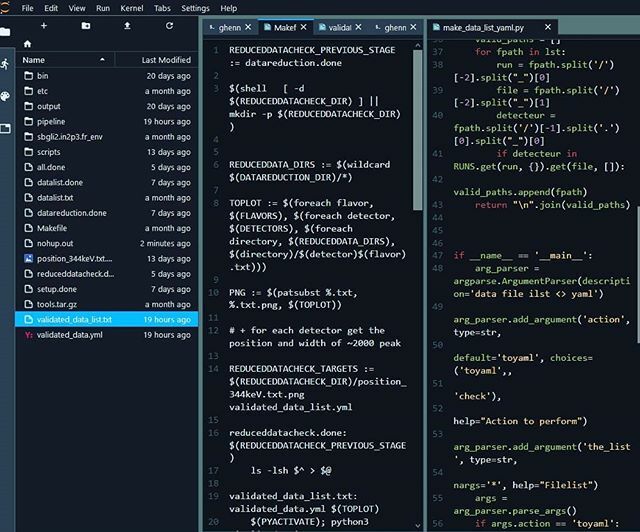
Task: Open the File menu
Action: click(27, 8)
